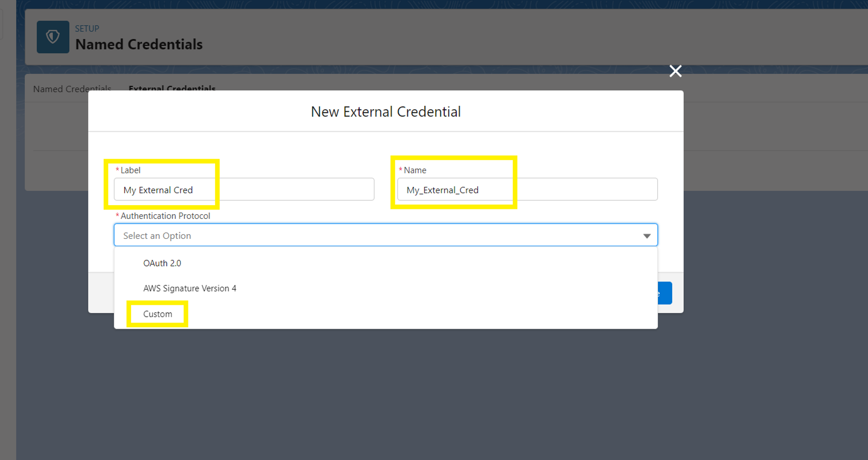Viewport: 868px width, 460px height.
Task: Click the Named Credentials page heading
Action: 139,44
